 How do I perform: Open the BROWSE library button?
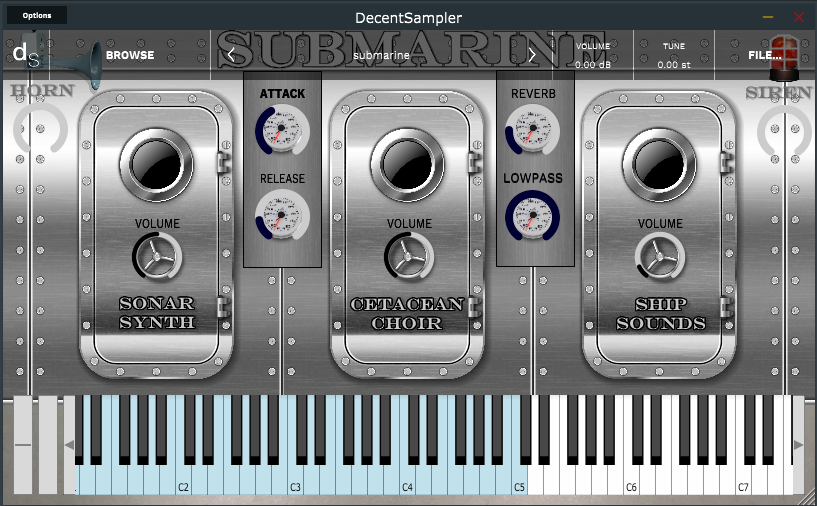130,55
